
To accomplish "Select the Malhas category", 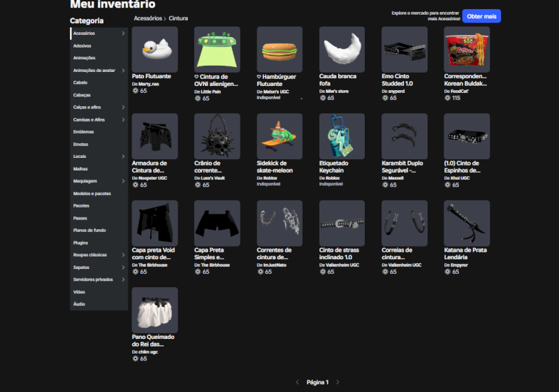I will (99, 169).
